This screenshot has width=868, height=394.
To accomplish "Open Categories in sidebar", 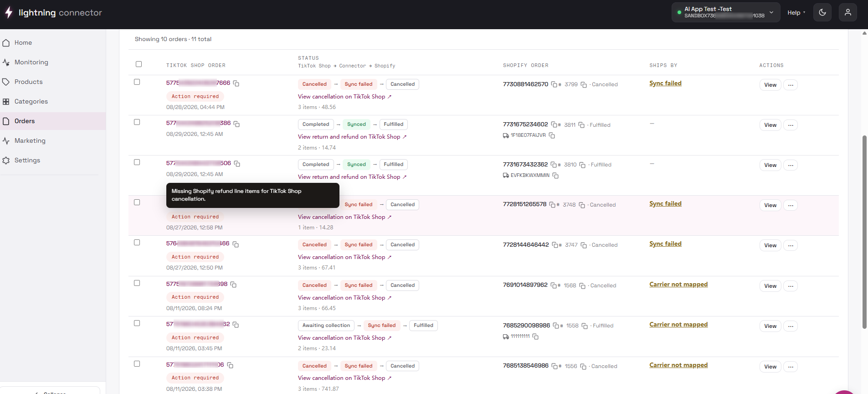I will (x=53, y=102).
